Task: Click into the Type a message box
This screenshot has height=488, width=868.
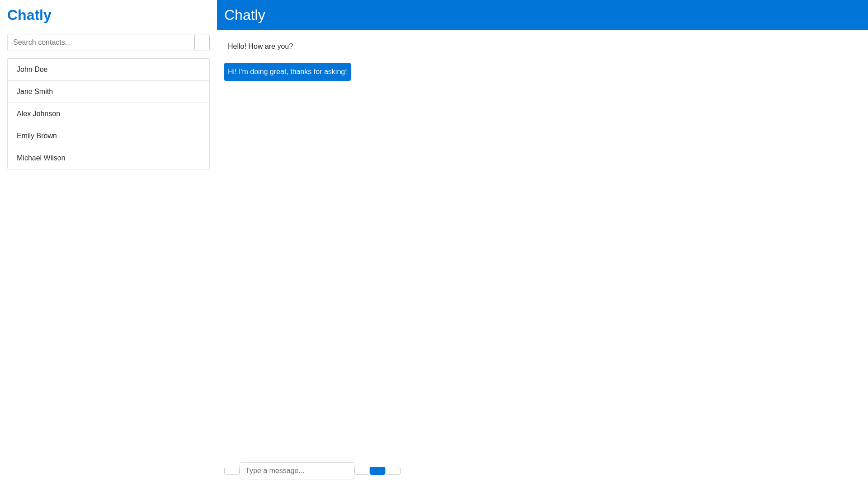Action: click(297, 471)
